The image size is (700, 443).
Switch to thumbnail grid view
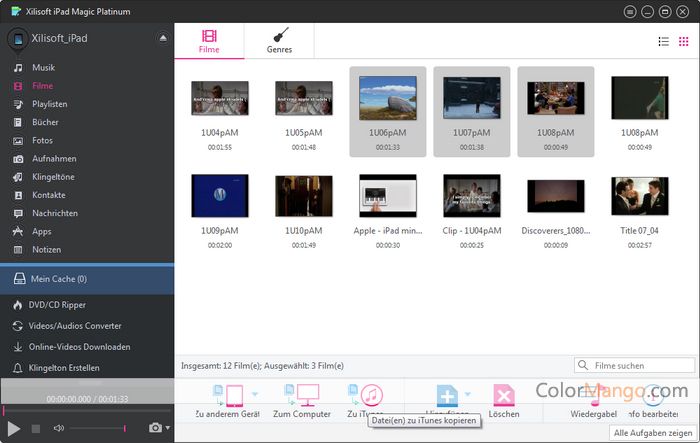pyautogui.click(x=683, y=42)
